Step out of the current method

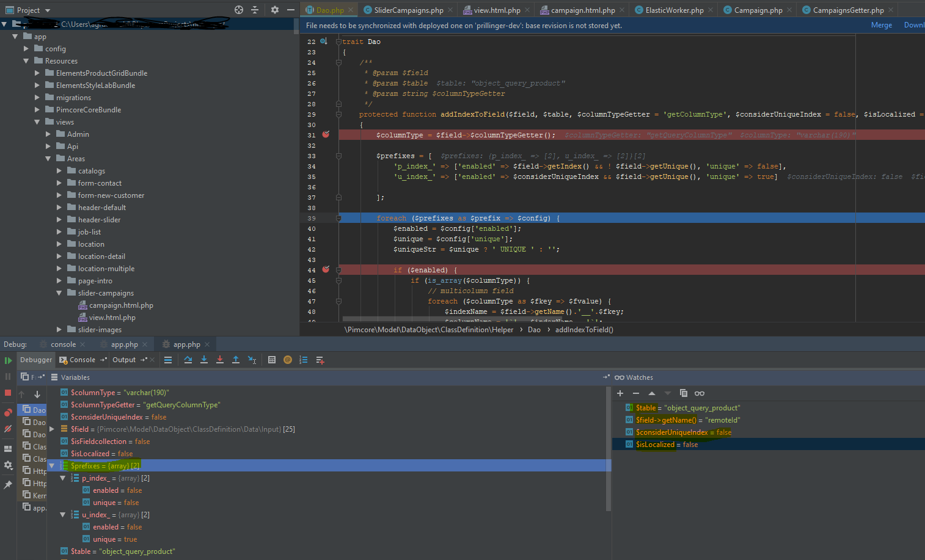[x=236, y=360]
